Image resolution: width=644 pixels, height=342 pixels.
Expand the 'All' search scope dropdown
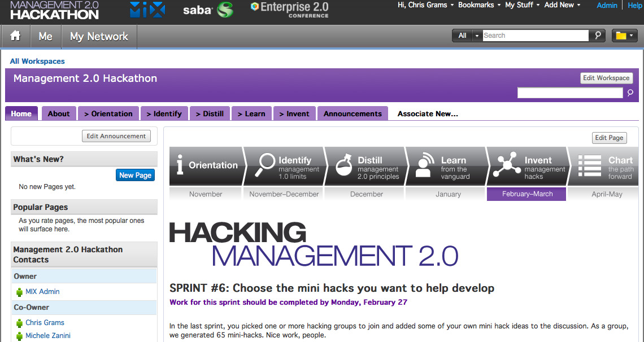point(467,36)
